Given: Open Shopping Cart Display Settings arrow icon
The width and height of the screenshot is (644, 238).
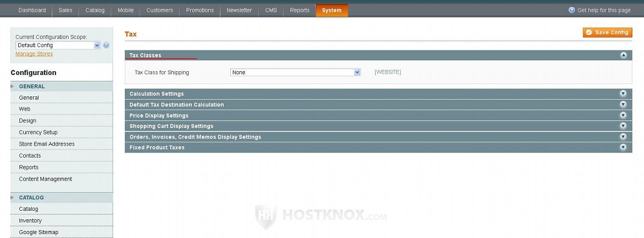Looking at the screenshot, I should 623,125.
